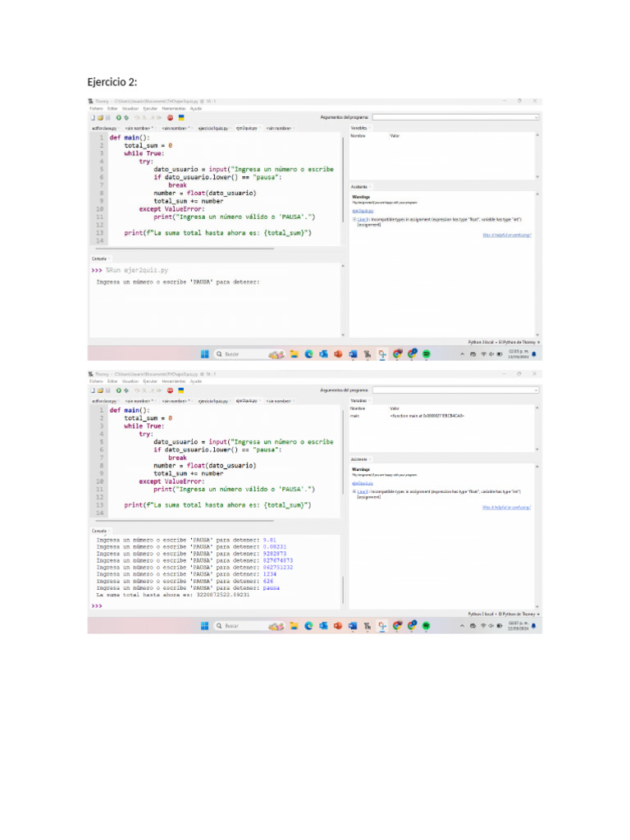Open Spotify in top taskbar
630x840 pixels.
tap(427, 354)
